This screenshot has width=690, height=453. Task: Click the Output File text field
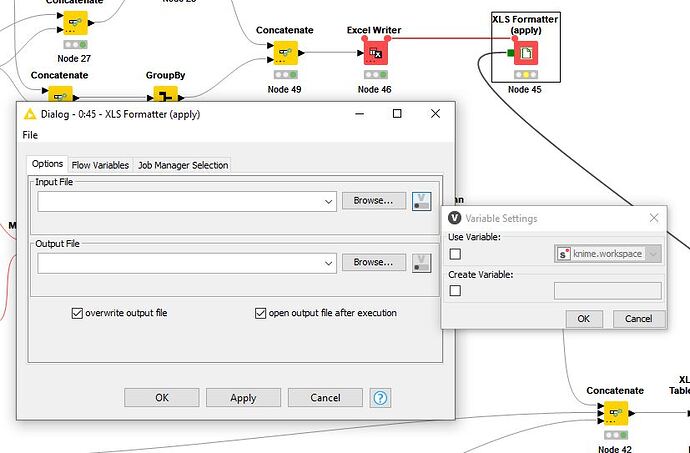click(187, 263)
